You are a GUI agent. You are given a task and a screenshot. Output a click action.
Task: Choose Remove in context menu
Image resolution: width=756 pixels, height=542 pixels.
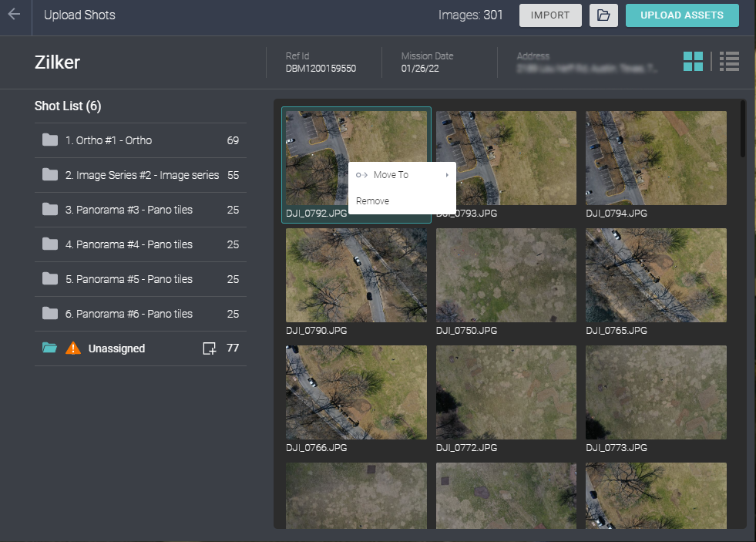[402, 201]
